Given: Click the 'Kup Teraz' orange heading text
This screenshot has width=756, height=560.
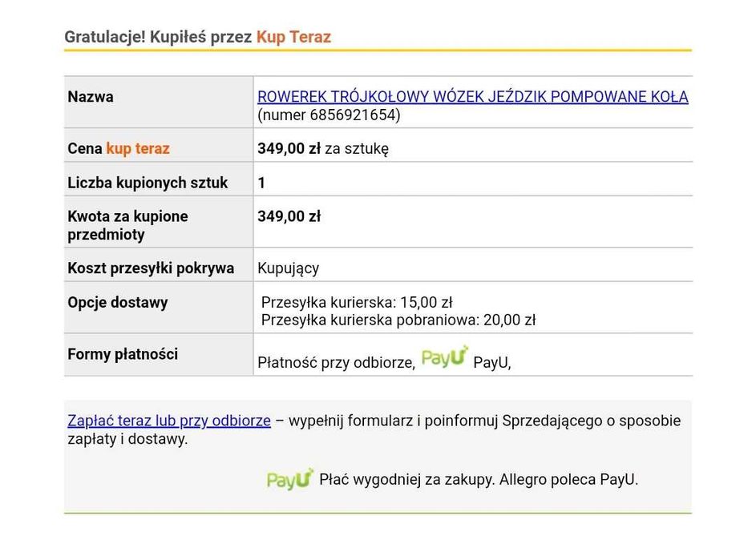Looking at the screenshot, I should pyautogui.click(x=293, y=37).
